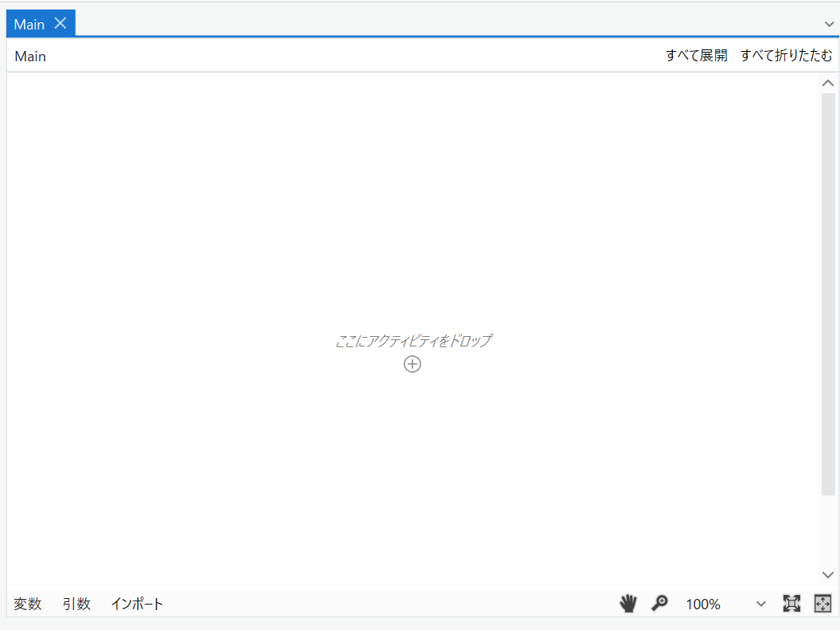The width and height of the screenshot is (840, 630).
Task: Open the インポート panel
Action: point(136,604)
